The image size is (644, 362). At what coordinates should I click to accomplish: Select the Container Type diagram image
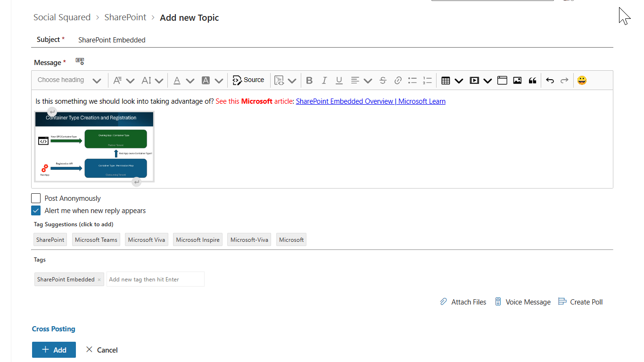point(94,147)
